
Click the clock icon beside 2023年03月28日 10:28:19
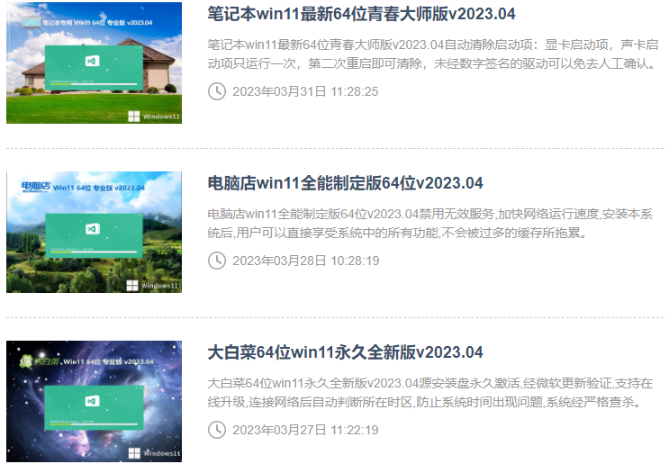coord(217,260)
